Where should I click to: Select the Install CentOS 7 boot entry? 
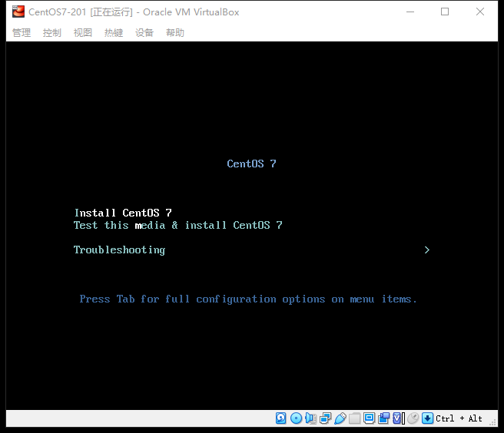click(x=123, y=213)
